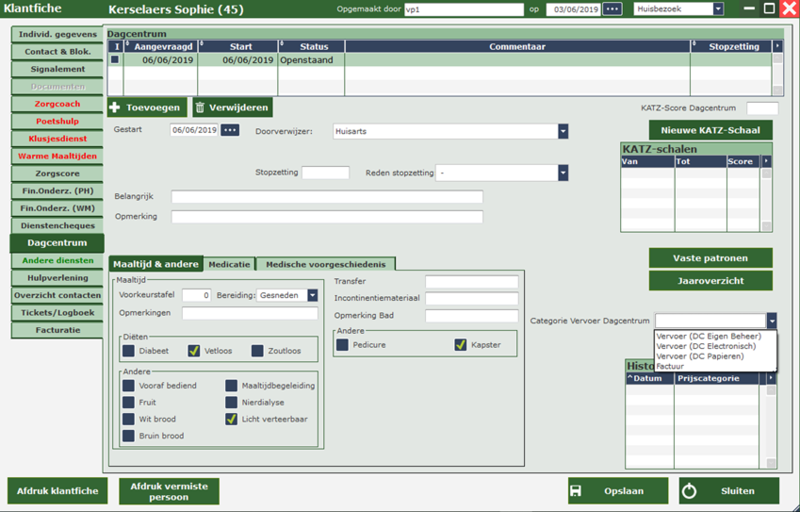
Task: Uncheck the Vetloos checkbox
Action: point(194,351)
